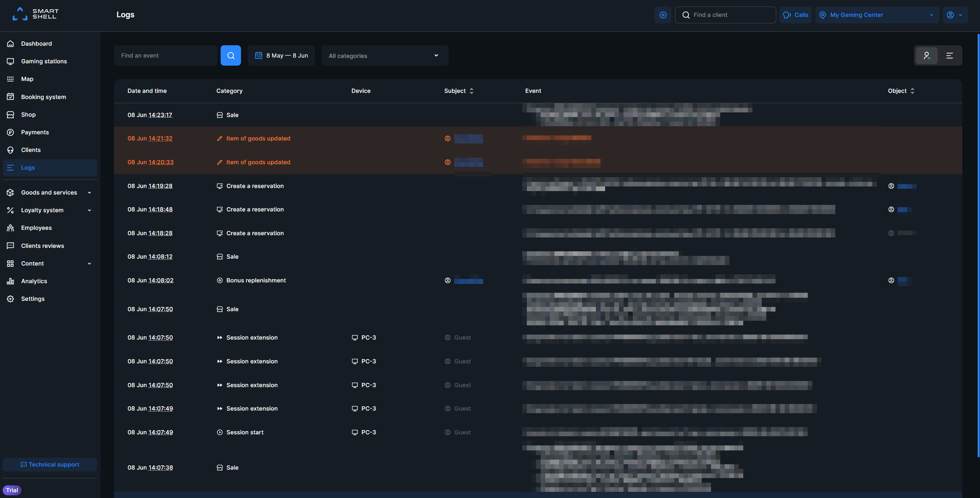Switch to the user view toggle icon
The width and height of the screenshot is (980, 498).
tap(927, 56)
